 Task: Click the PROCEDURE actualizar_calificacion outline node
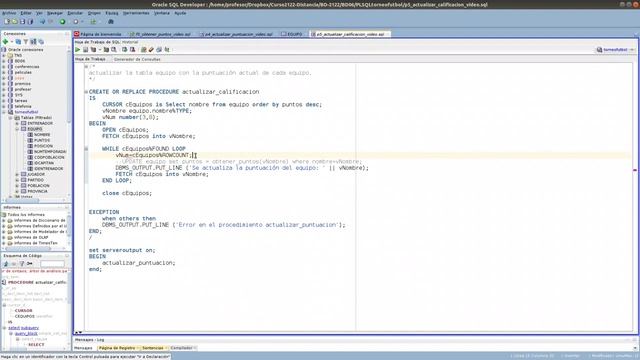pos(37,282)
